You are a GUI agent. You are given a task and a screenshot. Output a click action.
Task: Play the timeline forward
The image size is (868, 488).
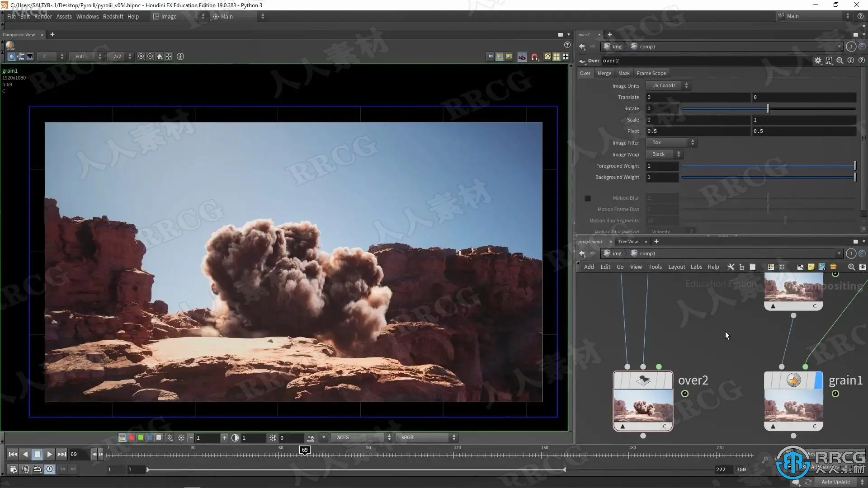(49, 454)
